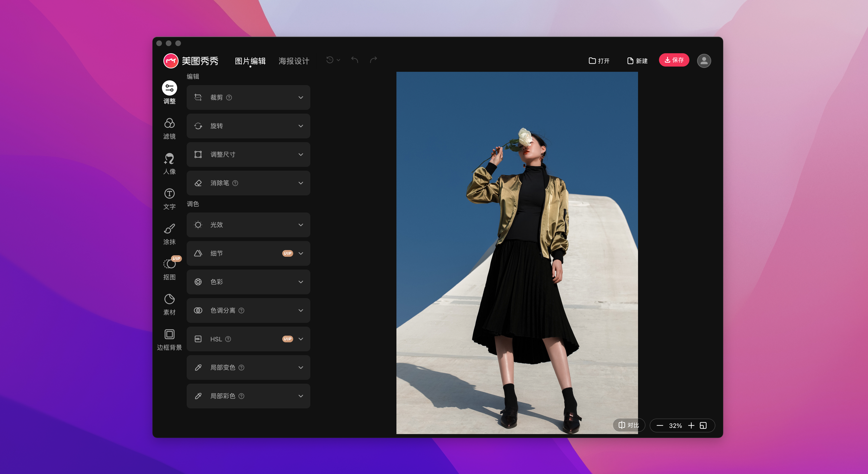Click the 旋转 rotate label

click(x=216, y=126)
